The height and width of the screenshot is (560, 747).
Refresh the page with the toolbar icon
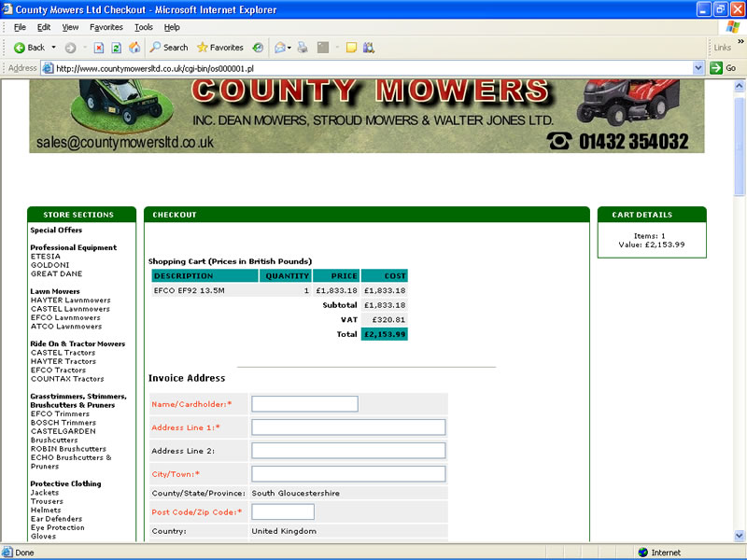click(116, 48)
